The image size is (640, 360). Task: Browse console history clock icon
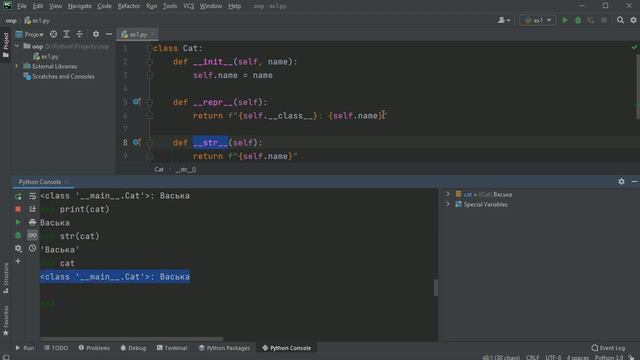32,248
